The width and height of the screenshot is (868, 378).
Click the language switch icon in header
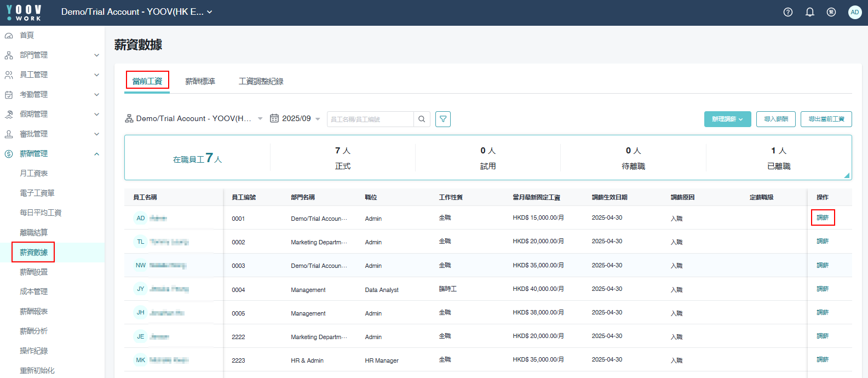[831, 12]
